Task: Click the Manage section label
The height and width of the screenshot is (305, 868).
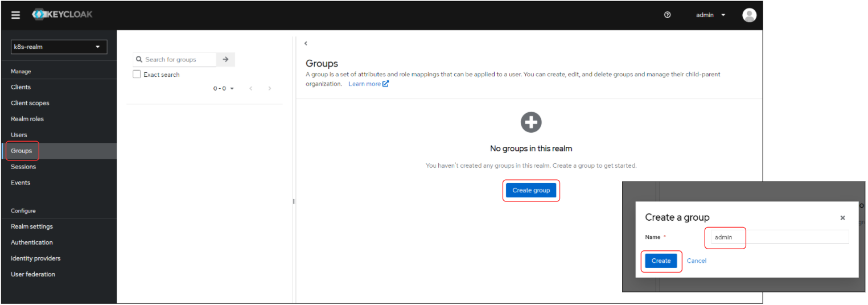Action: [21, 72]
